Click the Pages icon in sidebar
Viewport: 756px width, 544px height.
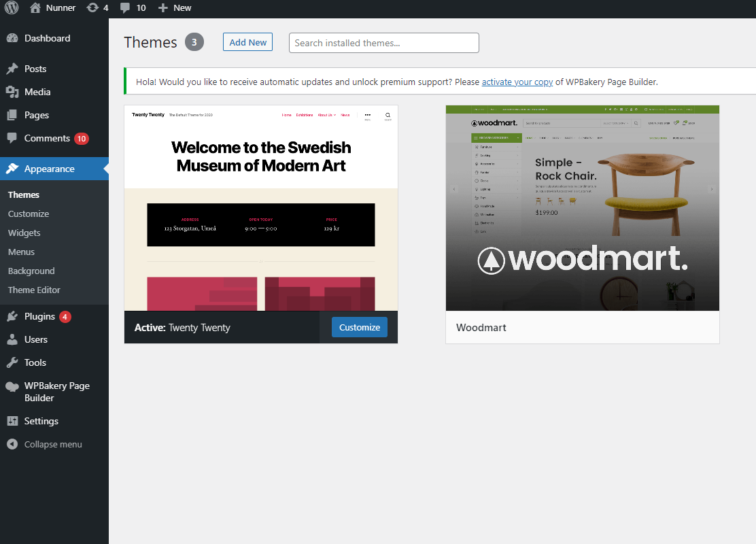[x=12, y=116]
